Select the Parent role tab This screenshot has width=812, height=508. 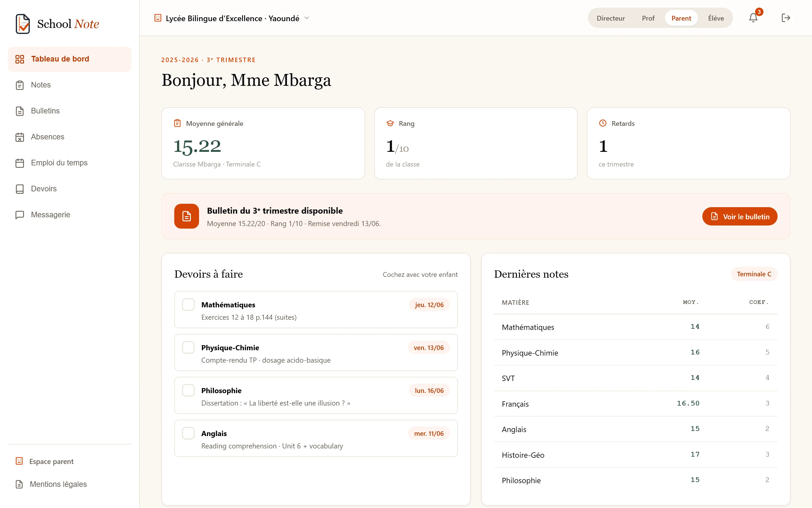[681, 18]
